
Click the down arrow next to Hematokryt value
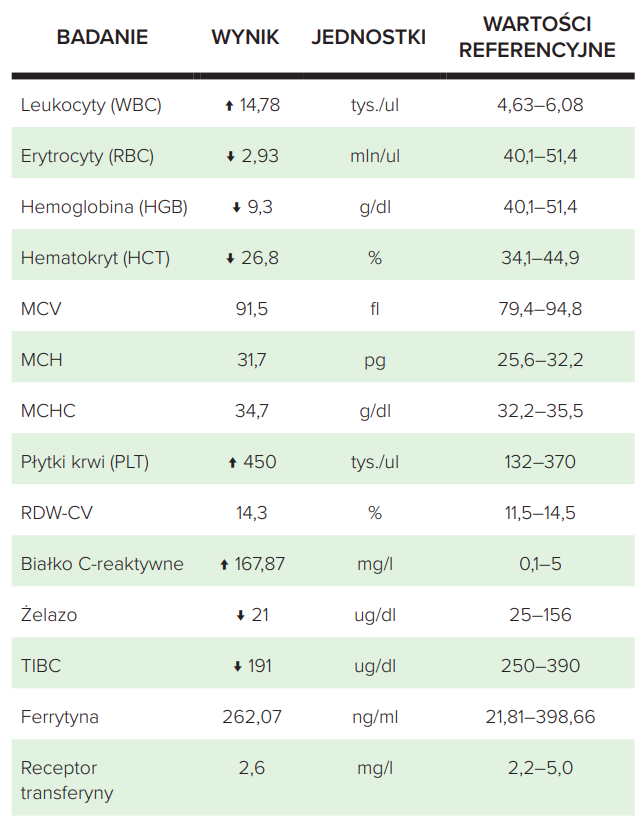[x=230, y=258]
